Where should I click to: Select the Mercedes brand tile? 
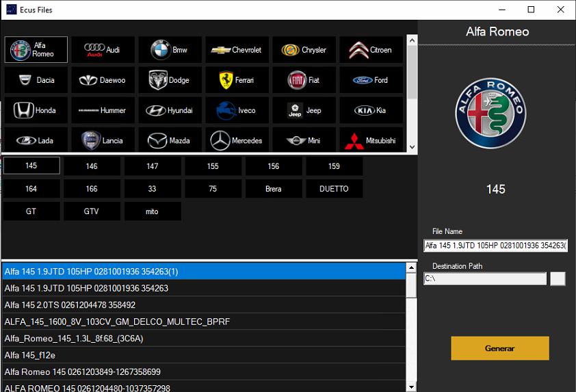pos(237,140)
